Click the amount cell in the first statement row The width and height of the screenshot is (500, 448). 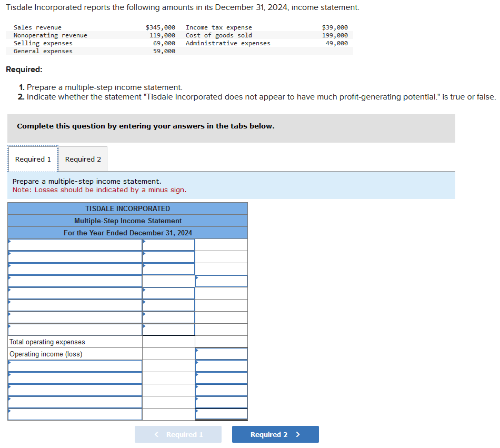click(x=168, y=244)
